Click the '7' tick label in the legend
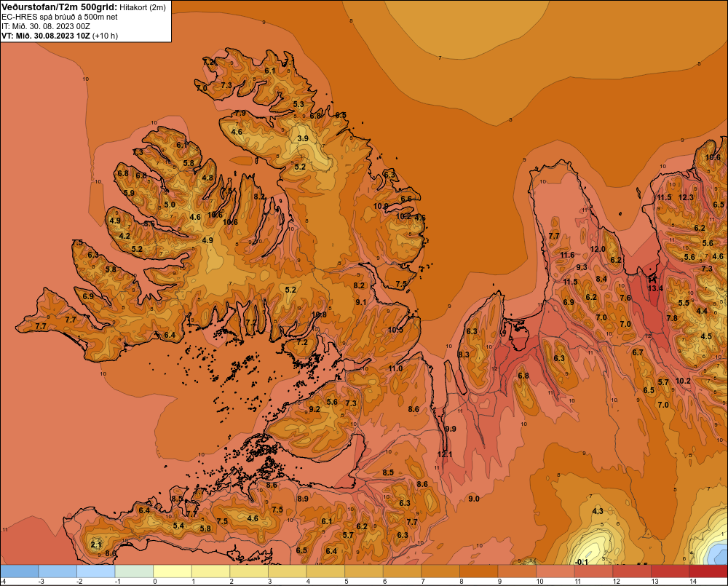Viewport: 728px width, 586px height. 424,582
